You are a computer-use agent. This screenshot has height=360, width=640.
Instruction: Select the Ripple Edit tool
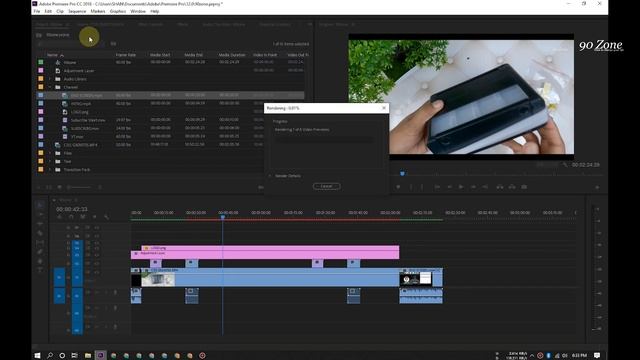(40, 224)
